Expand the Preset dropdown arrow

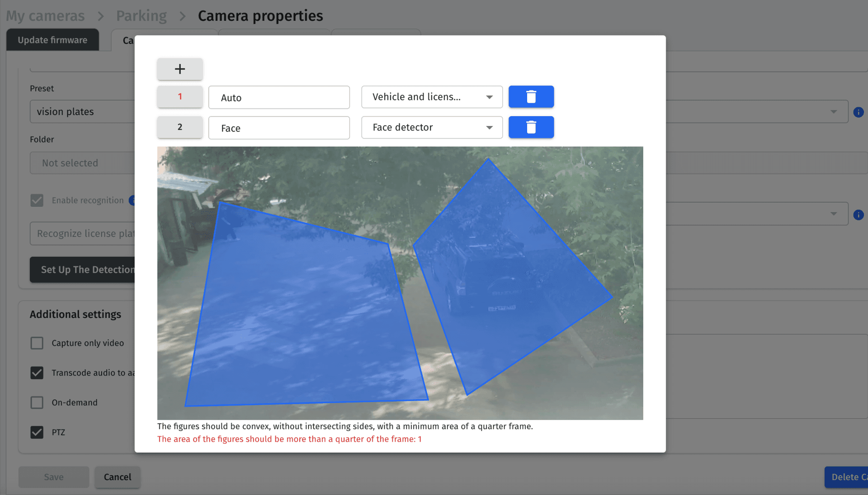(833, 112)
